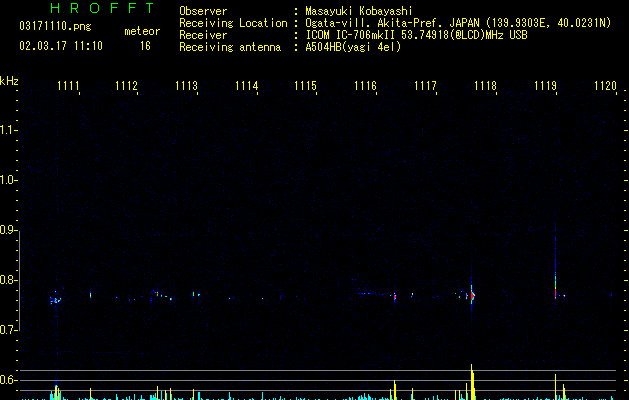Click the date stamp 02.03.17 11:10
The height and width of the screenshot is (400, 629).
tap(61, 46)
